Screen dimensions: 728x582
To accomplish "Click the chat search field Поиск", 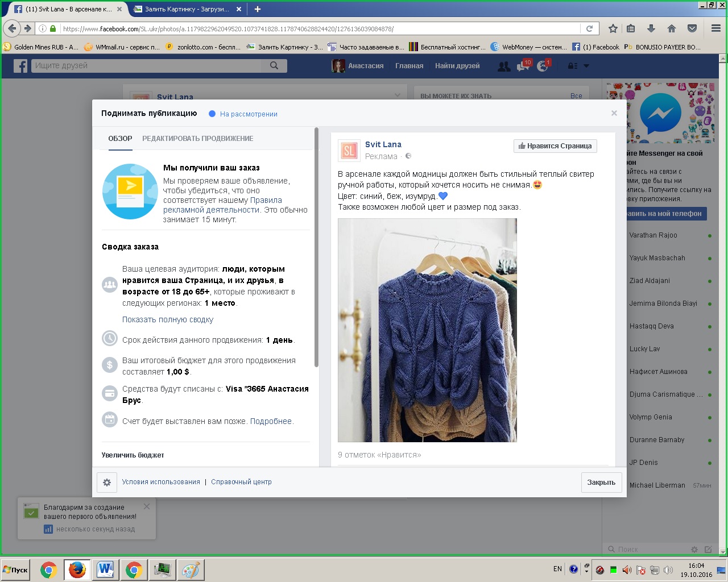I will point(647,550).
